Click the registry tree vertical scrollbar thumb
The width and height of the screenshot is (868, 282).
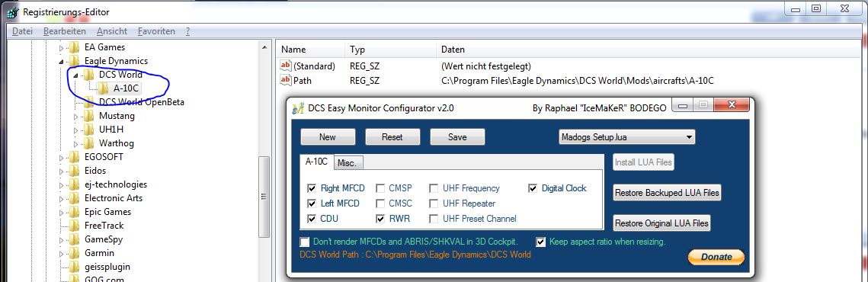264,197
